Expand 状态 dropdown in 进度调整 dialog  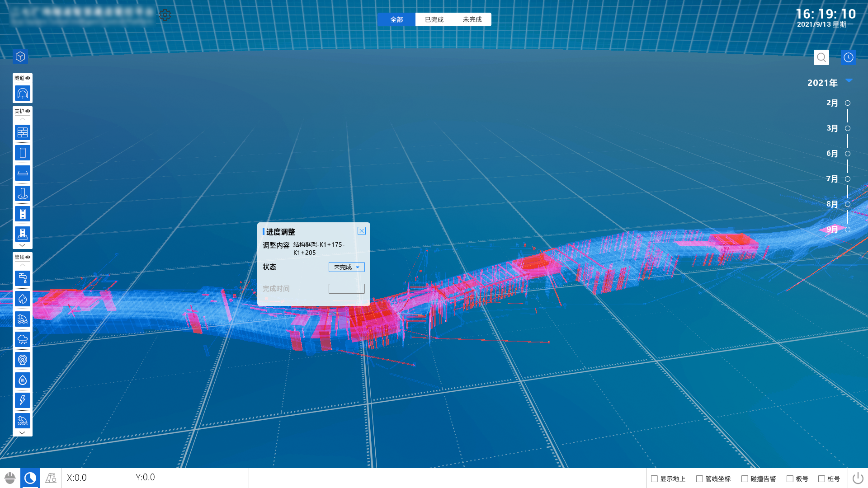point(346,267)
